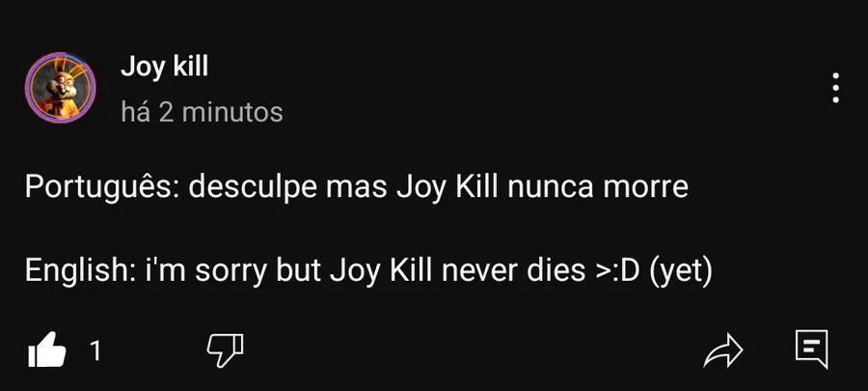Click the 'há 2 minutos' timestamp
Viewport: 868px width, 391px height.
203,112
